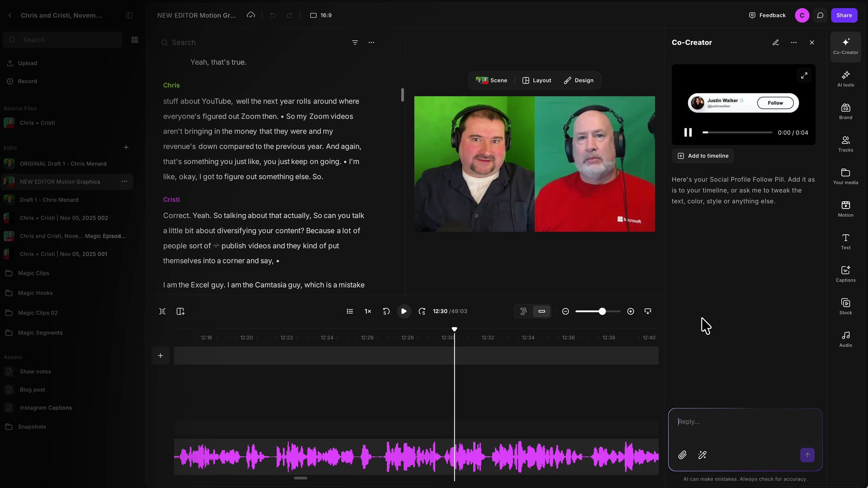Viewport: 868px width, 488px height.
Task: Toggle the expanded timeline view
Action: [x=523, y=311]
